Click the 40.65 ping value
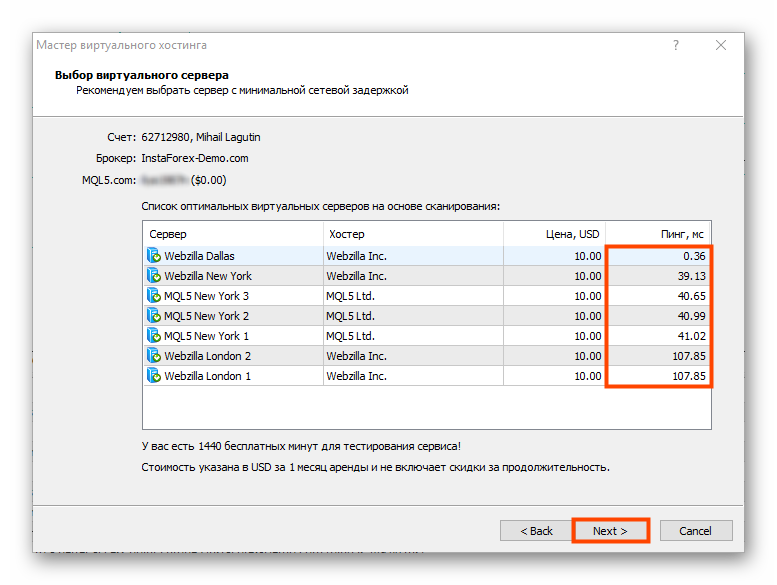The image size is (777, 585). tap(692, 296)
